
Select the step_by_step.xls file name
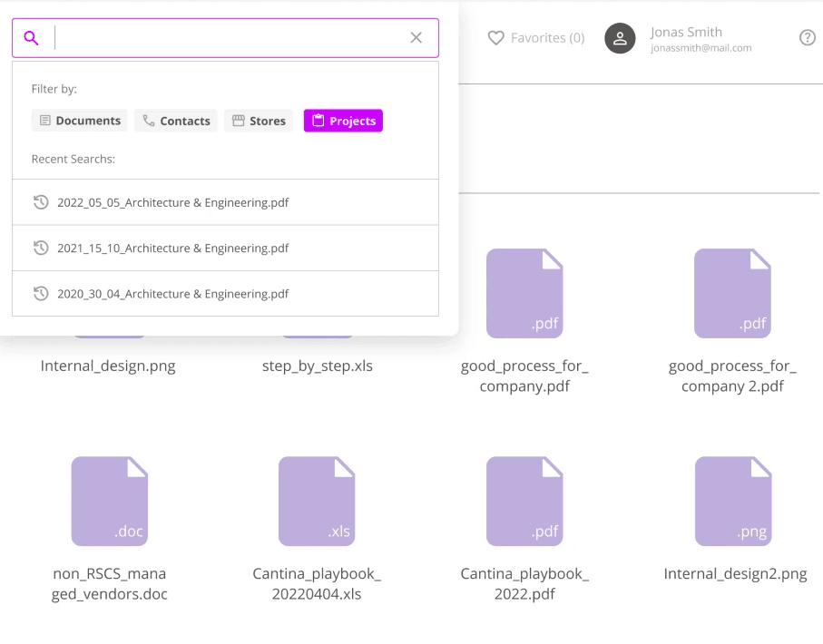pos(317,366)
